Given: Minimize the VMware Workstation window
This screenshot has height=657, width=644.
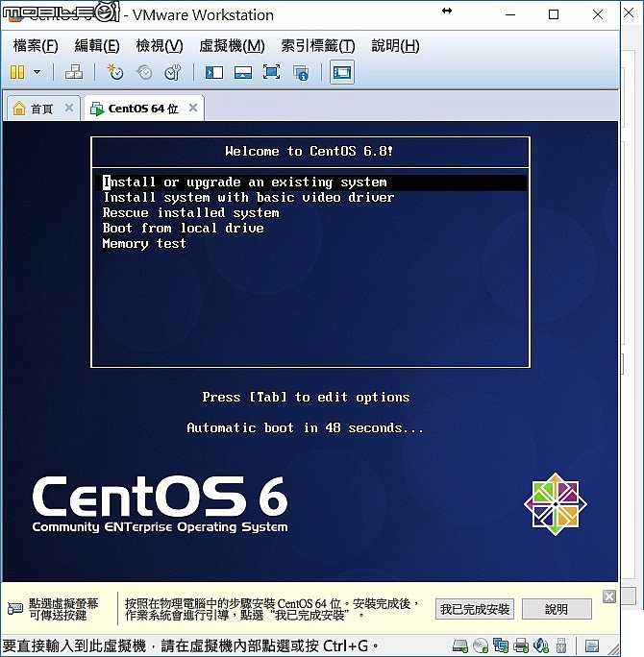Looking at the screenshot, I should pyautogui.click(x=510, y=14).
